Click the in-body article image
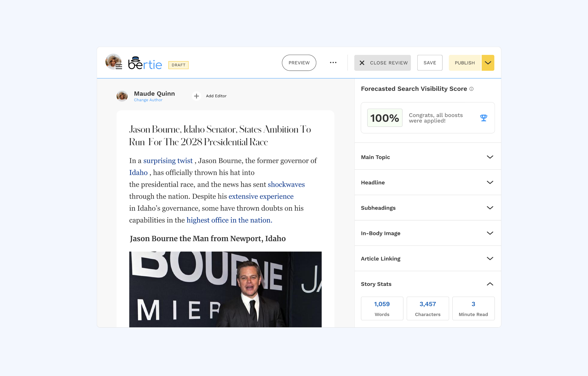 coord(225,289)
